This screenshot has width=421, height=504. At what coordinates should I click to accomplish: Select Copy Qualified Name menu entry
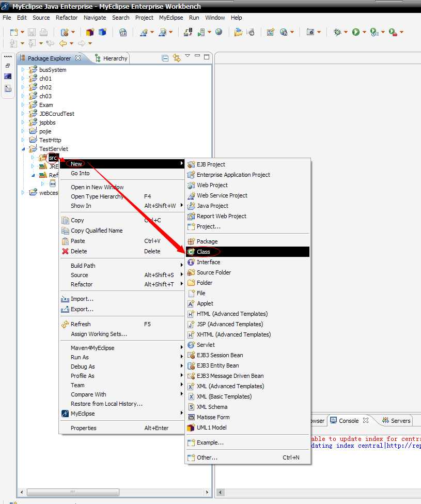point(122,231)
